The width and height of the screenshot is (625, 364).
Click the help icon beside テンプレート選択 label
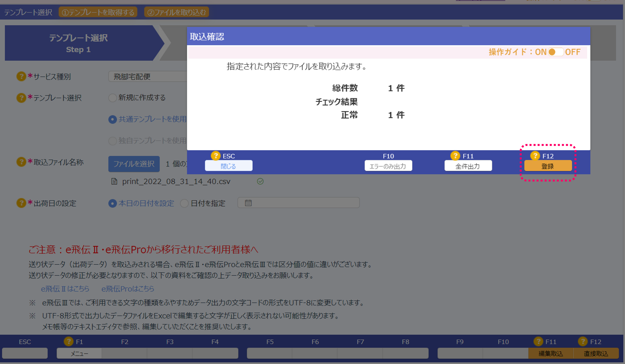(x=21, y=98)
